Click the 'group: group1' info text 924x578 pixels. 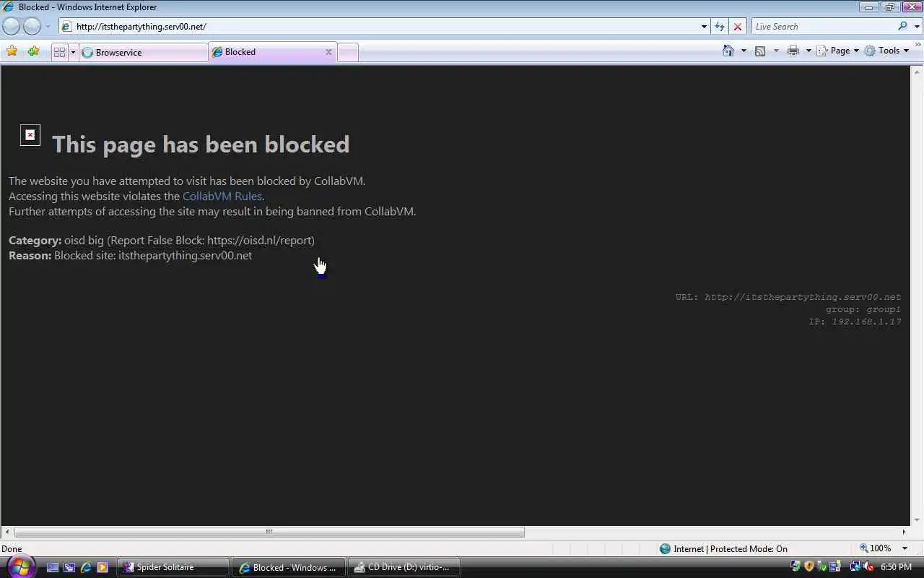click(863, 309)
